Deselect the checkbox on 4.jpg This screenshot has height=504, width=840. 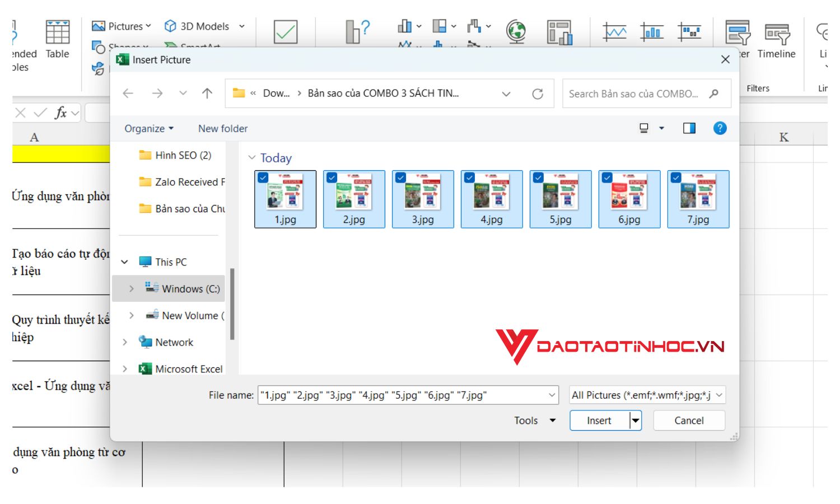(470, 178)
